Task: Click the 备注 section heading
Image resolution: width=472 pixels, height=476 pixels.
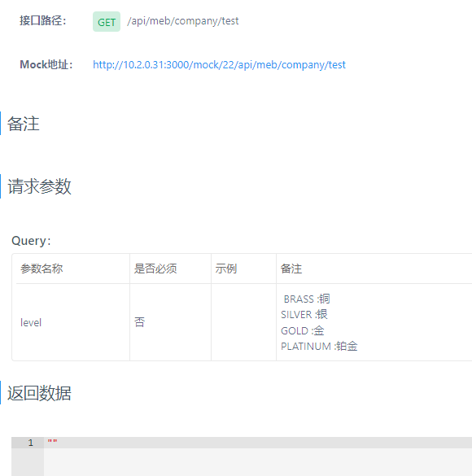Action: [x=24, y=124]
